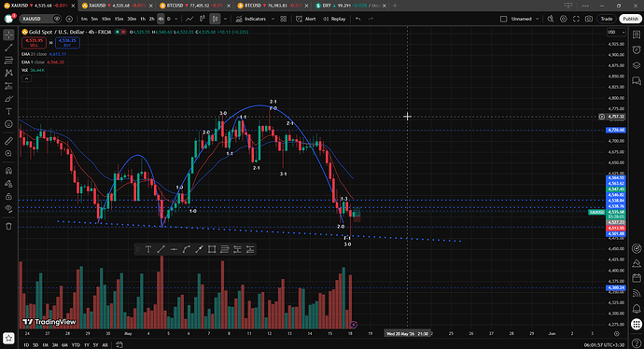Screen dimensions: 644x349
Task: Open the USD currency dropdown
Action: 616,32
